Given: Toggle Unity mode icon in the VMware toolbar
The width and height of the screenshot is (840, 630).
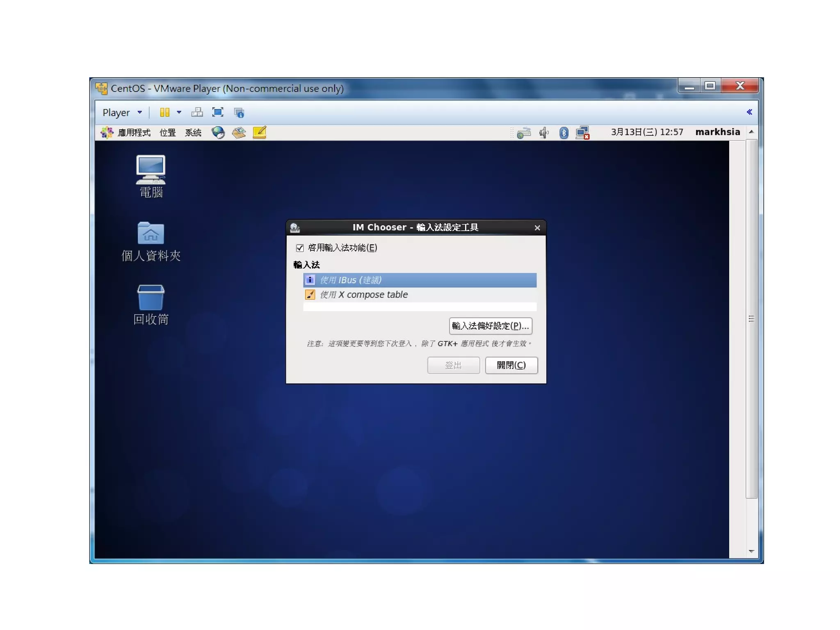Looking at the screenshot, I should pyautogui.click(x=239, y=112).
